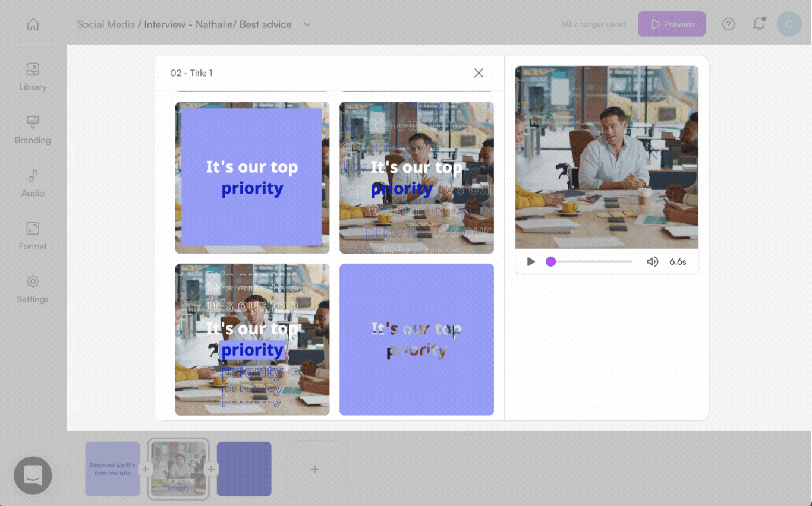Add a new slide with the empty plus tile

coord(315,469)
